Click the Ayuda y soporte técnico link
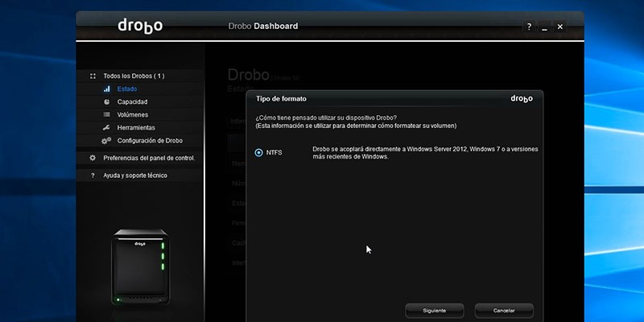Screen dimensions: 644x322 click(x=135, y=175)
